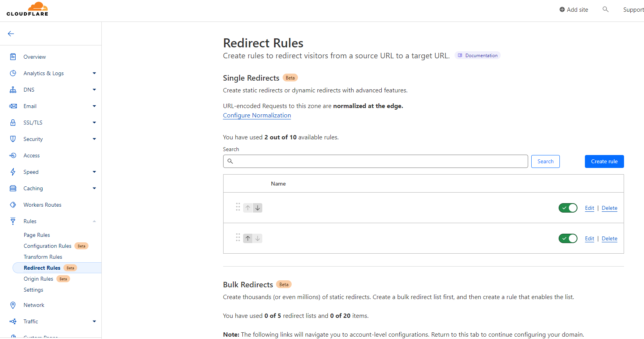644x339 pixels.
Task: Move the first redirect rule down
Action: pyautogui.click(x=258, y=208)
